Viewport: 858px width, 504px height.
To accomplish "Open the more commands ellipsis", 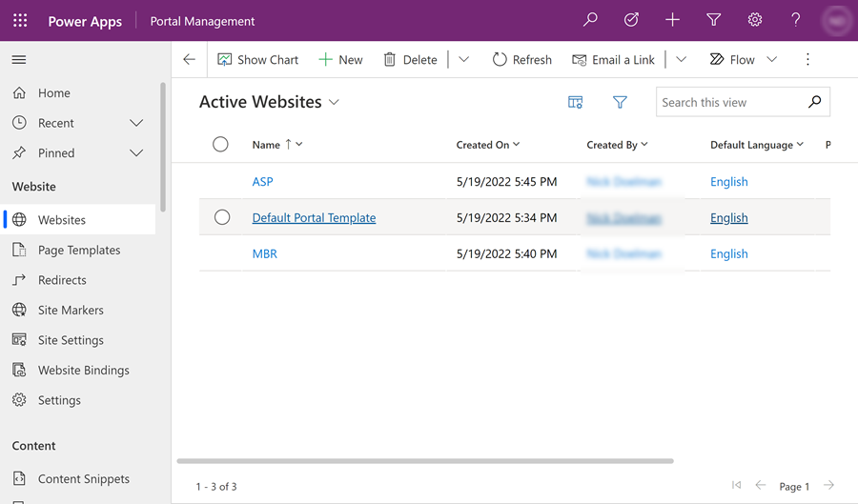I will [807, 60].
